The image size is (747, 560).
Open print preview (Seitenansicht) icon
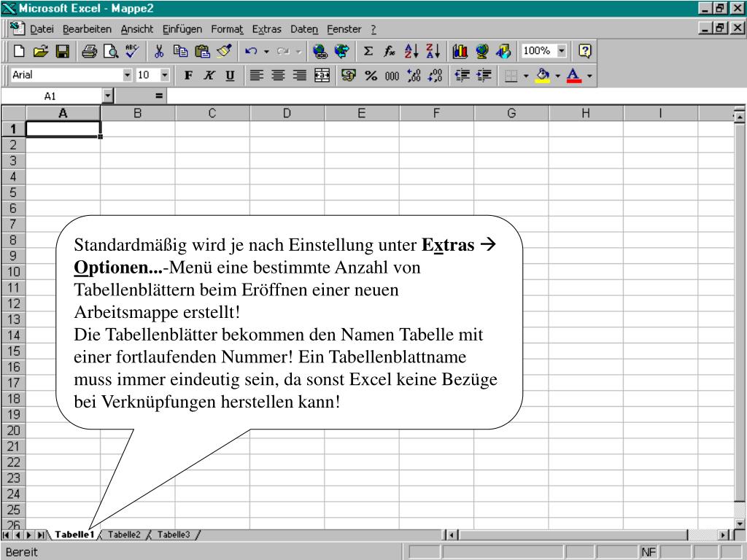111,51
